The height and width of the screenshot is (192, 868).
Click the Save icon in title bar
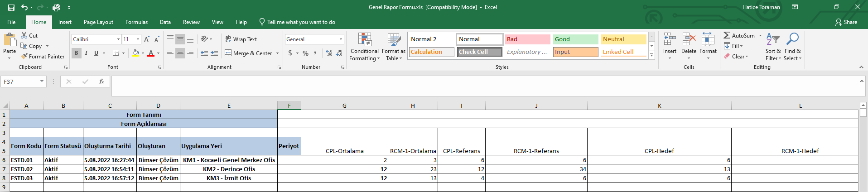[11, 7]
